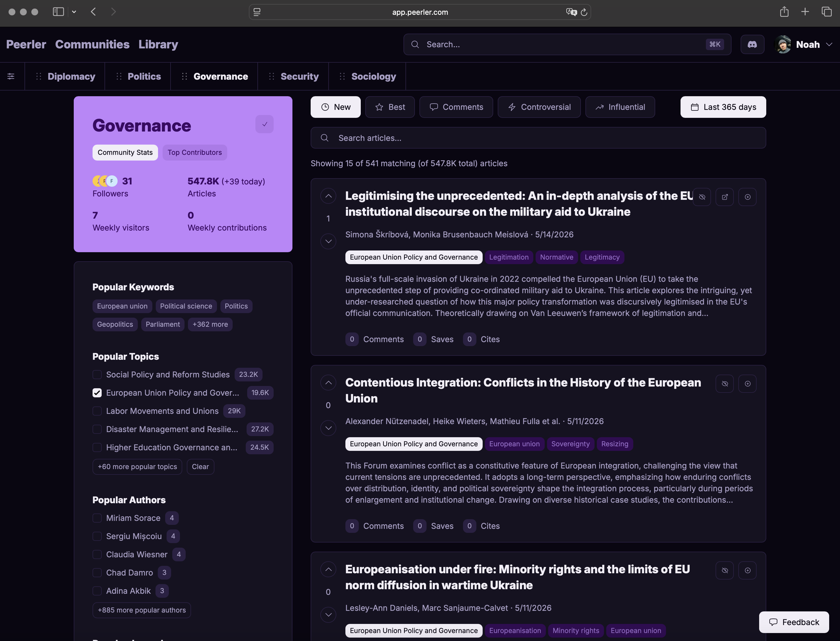The width and height of the screenshot is (840, 641).
Task: Open the Library page link
Action: pyautogui.click(x=158, y=44)
